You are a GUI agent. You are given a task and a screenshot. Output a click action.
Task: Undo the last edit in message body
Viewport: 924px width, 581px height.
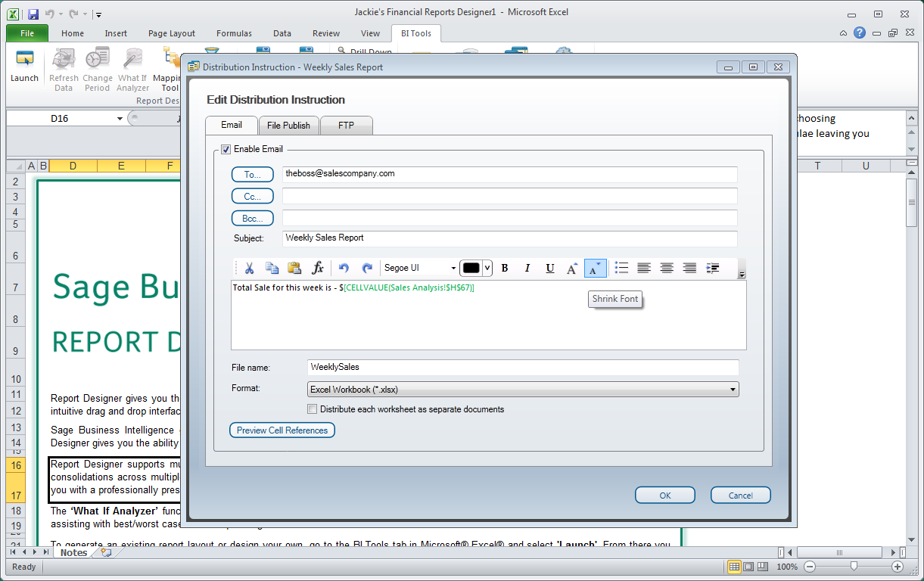344,269
